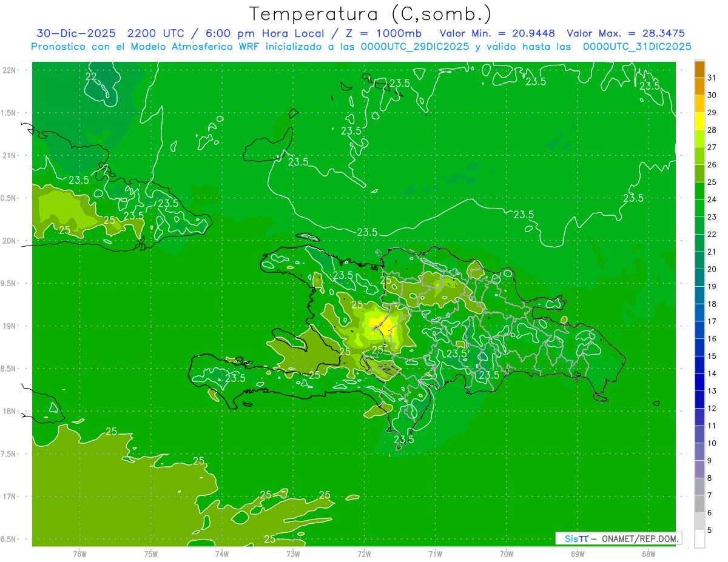The image size is (728, 562).
Task: Select 'Valor Max. = 28.3475' text
Action: [626, 33]
